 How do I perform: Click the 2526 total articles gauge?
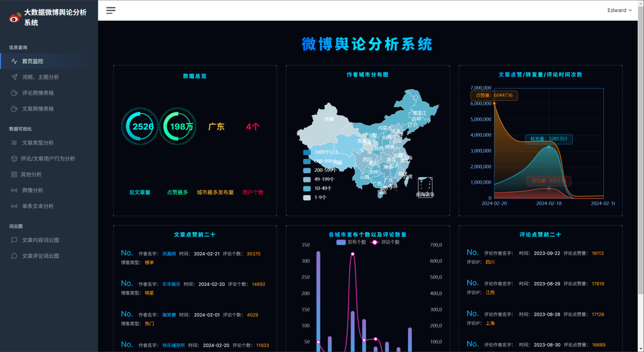(x=139, y=127)
